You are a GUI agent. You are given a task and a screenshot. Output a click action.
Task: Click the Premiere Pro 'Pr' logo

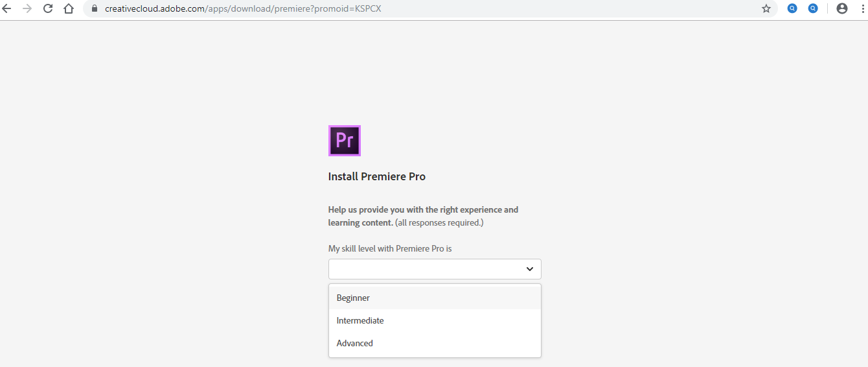coord(345,141)
